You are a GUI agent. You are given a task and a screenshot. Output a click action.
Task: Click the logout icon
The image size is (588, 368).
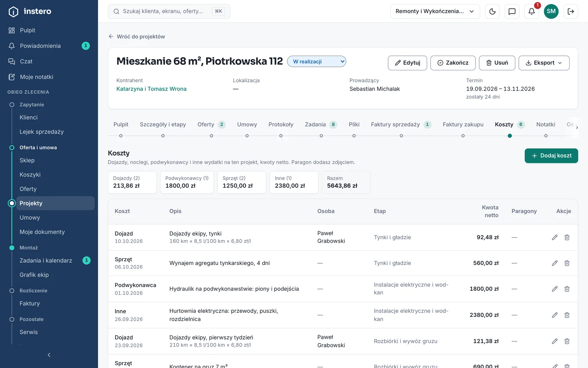571,11
